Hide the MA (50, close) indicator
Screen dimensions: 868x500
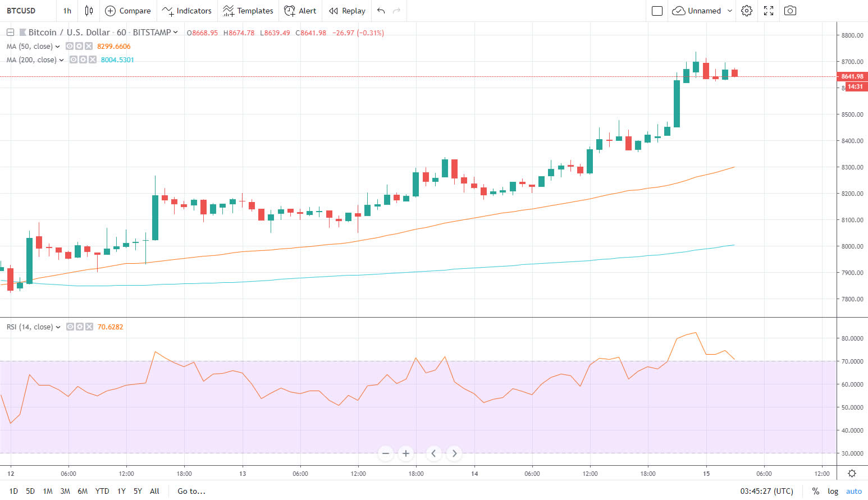click(70, 46)
